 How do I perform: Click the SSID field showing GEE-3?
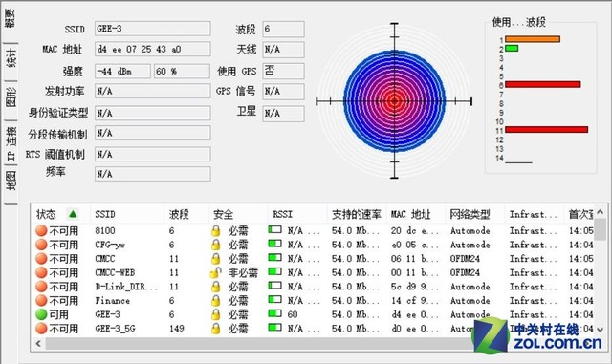(x=153, y=29)
